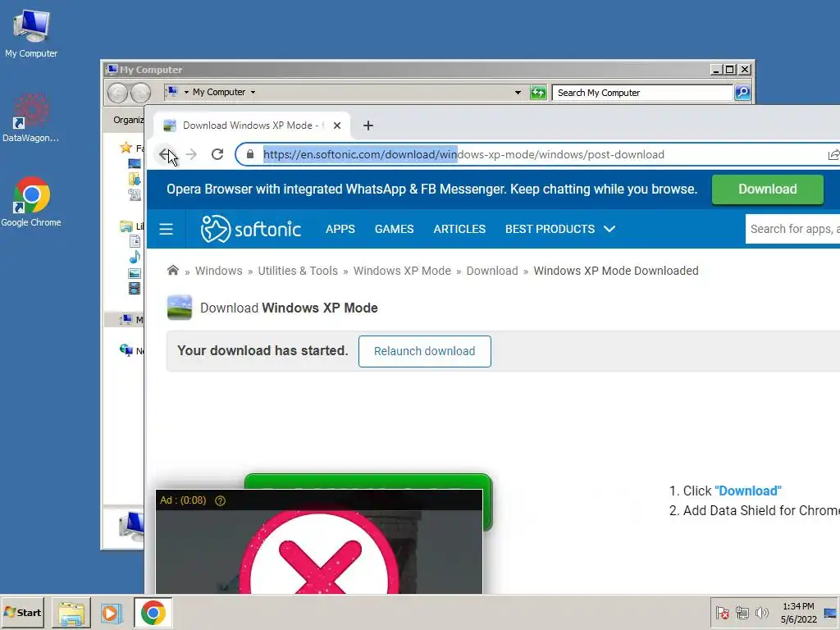This screenshot has height=630, width=840.
Task: Select the videos filmstrip library item
Action: click(135, 289)
